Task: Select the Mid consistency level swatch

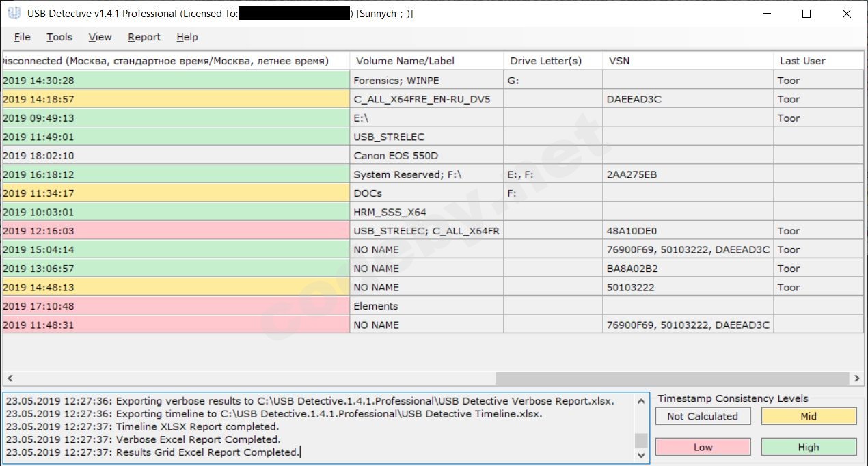Action: pyautogui.click(x=809, y=416)
